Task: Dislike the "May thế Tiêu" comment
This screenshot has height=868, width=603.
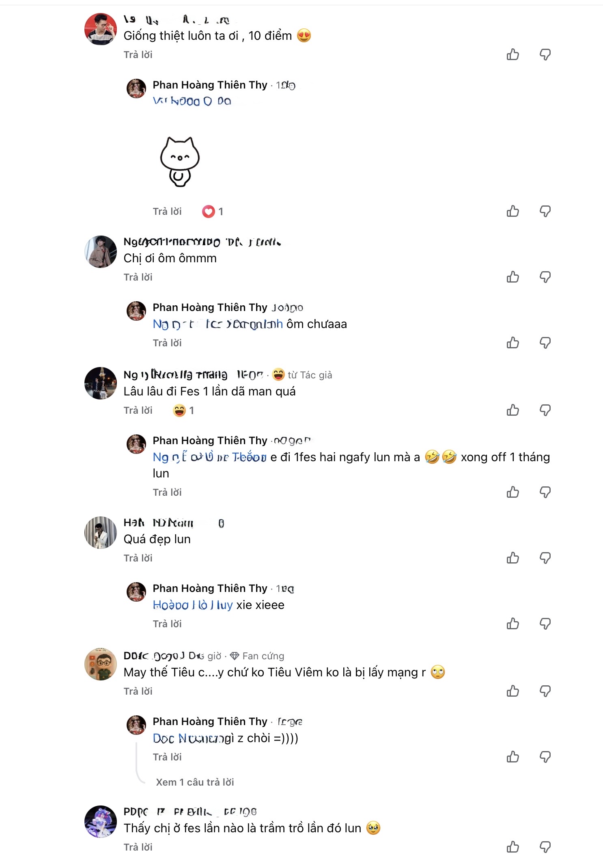Action: (545, 691)
